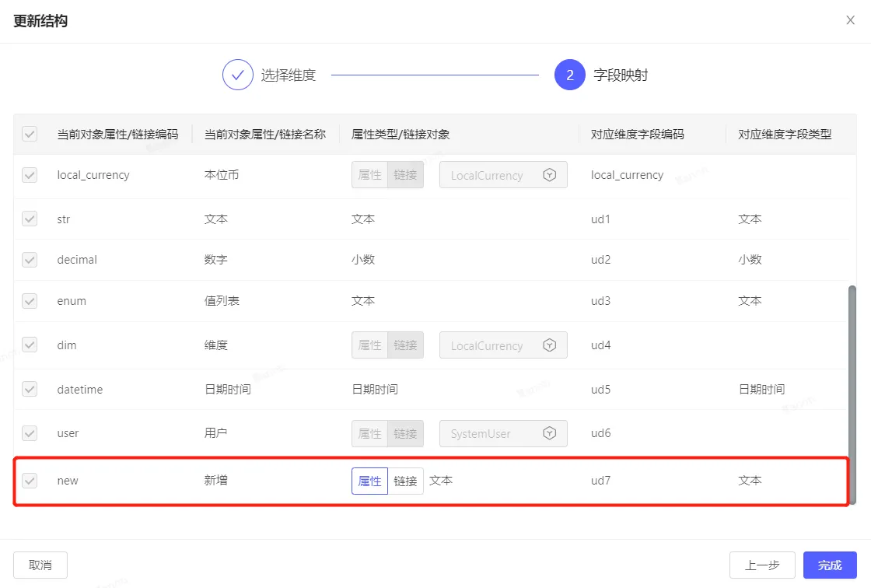Close the 更新结构 dialog
Screen dimensions: 871x588
[850, 20]
